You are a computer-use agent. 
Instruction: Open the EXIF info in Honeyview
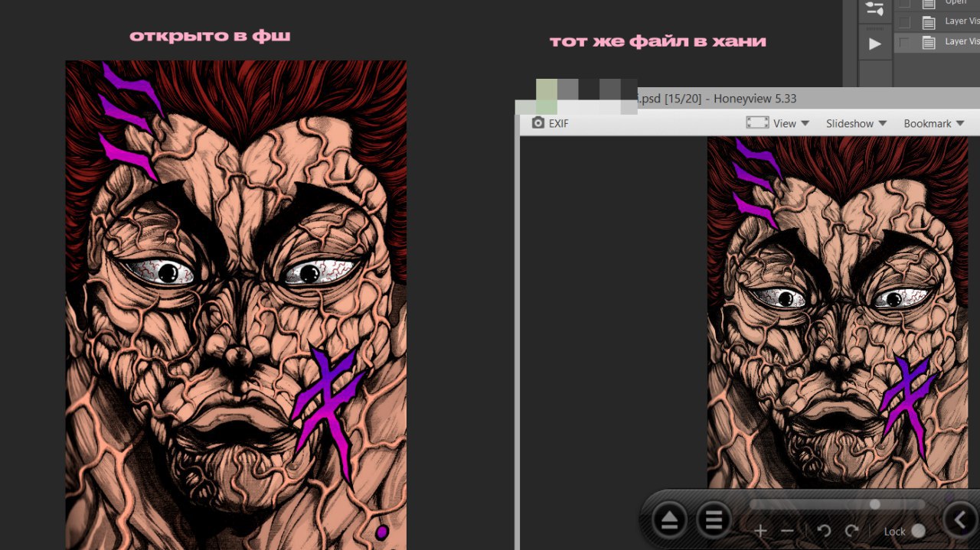[x=550, y=123]
